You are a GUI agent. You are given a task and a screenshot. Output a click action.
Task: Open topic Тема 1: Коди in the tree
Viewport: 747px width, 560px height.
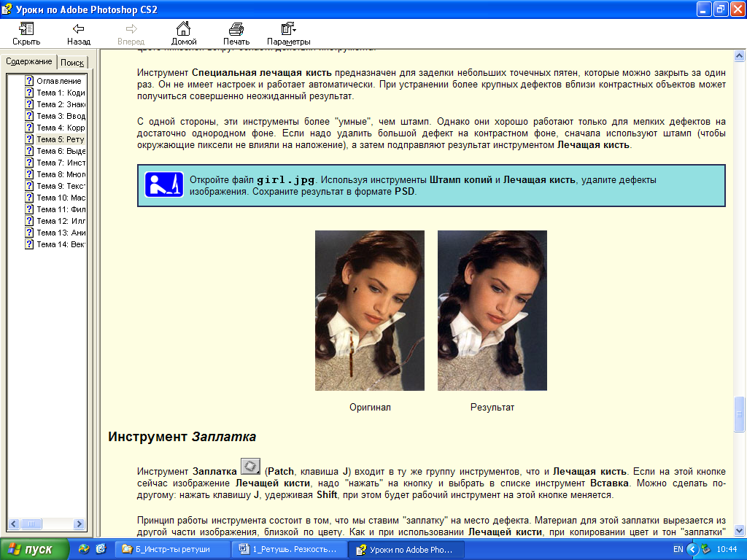point(61,93)
